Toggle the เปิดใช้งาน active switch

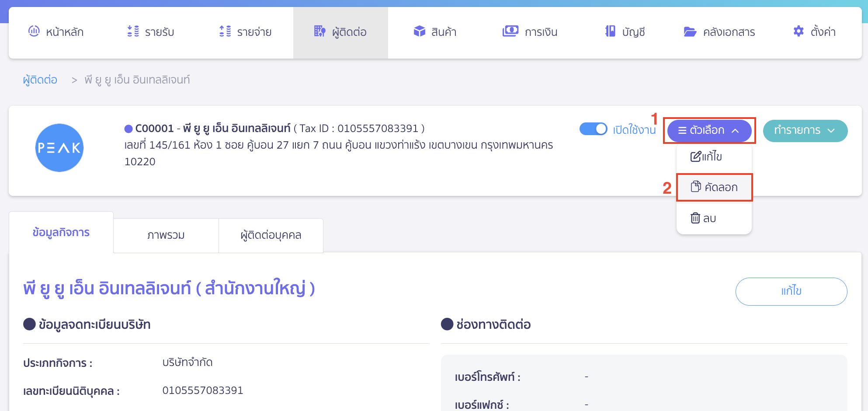(593, 129)
